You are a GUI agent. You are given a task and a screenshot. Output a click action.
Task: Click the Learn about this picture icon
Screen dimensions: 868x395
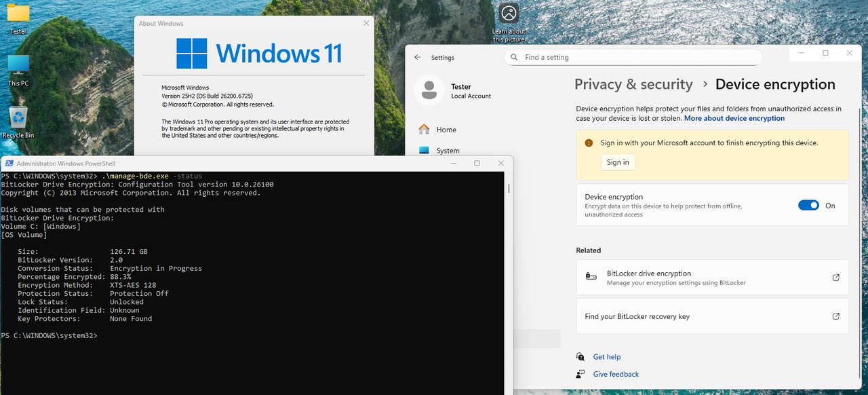[x=509, y=22]
